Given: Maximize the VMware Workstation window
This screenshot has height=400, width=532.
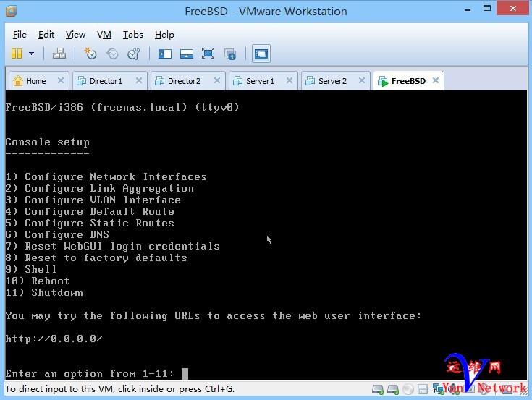Looking at the screenshot, I should 487,9.
